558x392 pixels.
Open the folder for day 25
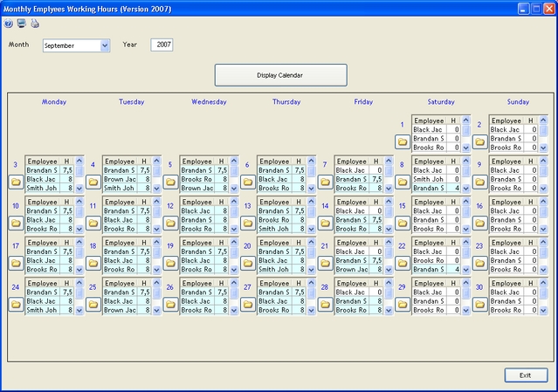click(x=93, y=305)
